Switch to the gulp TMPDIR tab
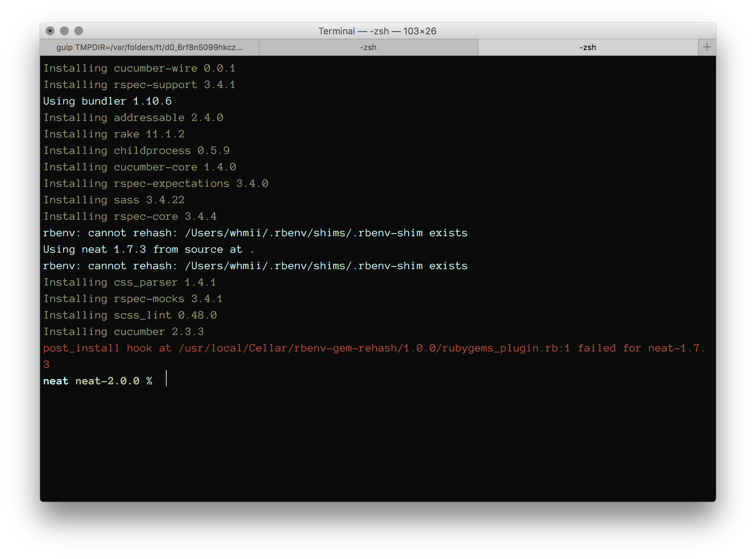 coord(149,47)
